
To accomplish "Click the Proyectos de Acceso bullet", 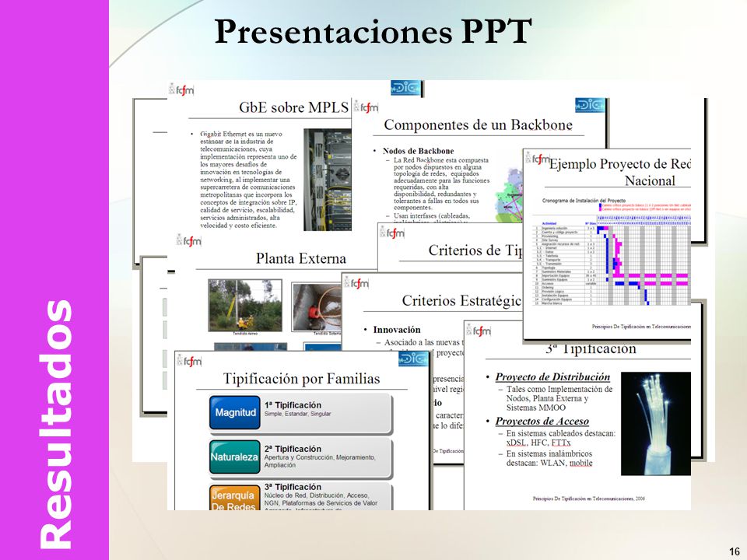I will point(542,421).
